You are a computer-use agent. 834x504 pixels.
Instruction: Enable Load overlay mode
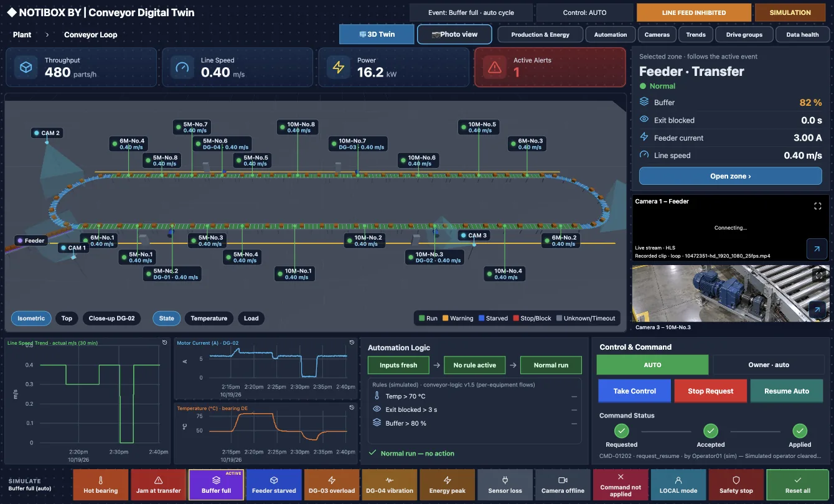click(251, 319)
